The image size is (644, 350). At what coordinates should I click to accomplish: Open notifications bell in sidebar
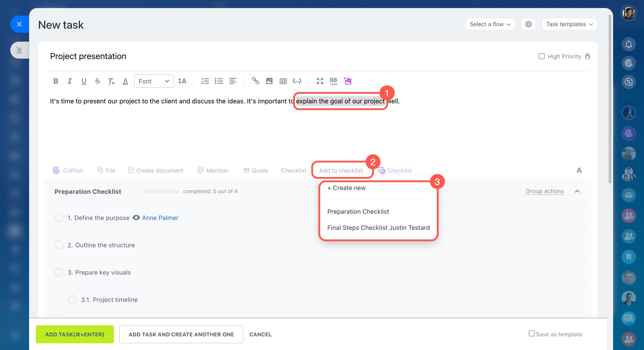(x=629, y=45)
